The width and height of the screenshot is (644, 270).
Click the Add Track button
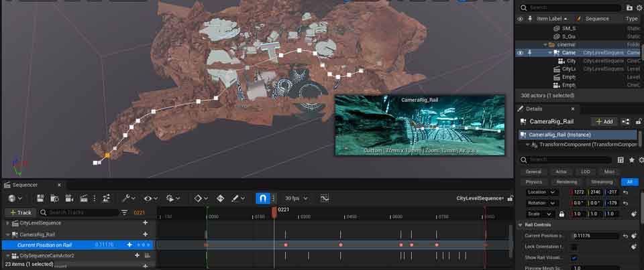pos(20,212)
